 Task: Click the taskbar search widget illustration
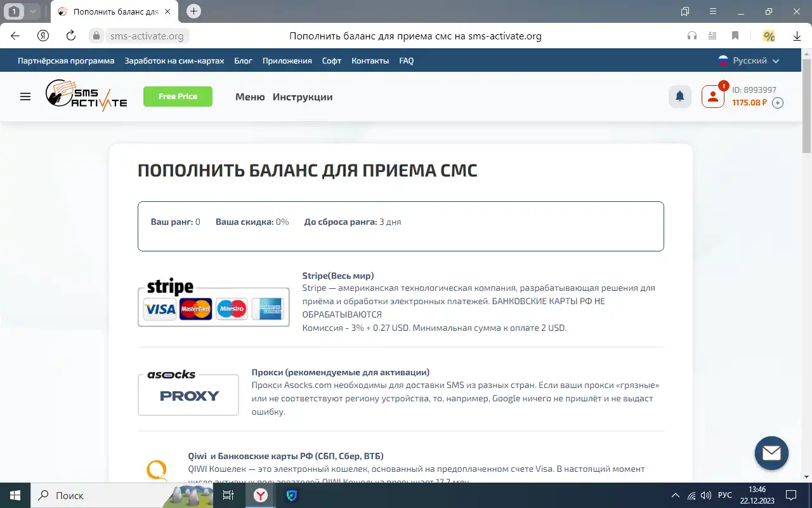(x=188, y=496)
